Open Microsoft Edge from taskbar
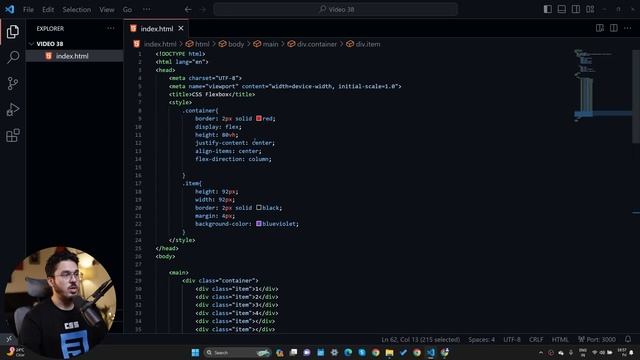The image size is (640, 360). (x=348, y=352)
